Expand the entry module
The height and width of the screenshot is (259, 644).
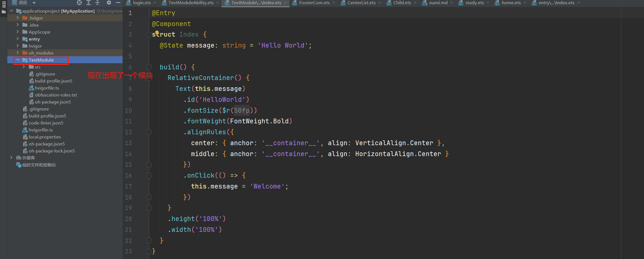(x=18, y=39)
